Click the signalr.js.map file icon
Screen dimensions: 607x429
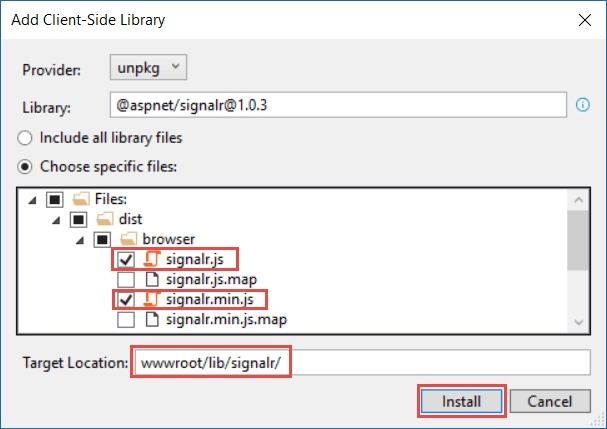click(152, 279)
